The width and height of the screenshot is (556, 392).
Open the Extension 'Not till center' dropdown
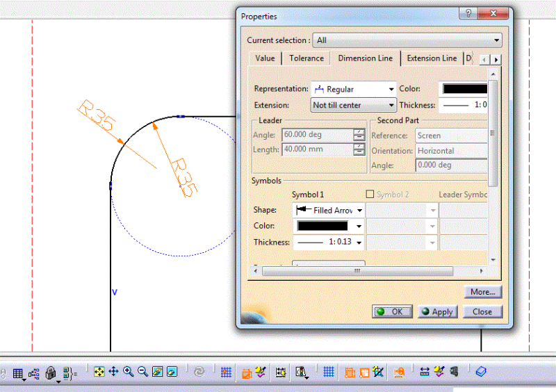354,105
